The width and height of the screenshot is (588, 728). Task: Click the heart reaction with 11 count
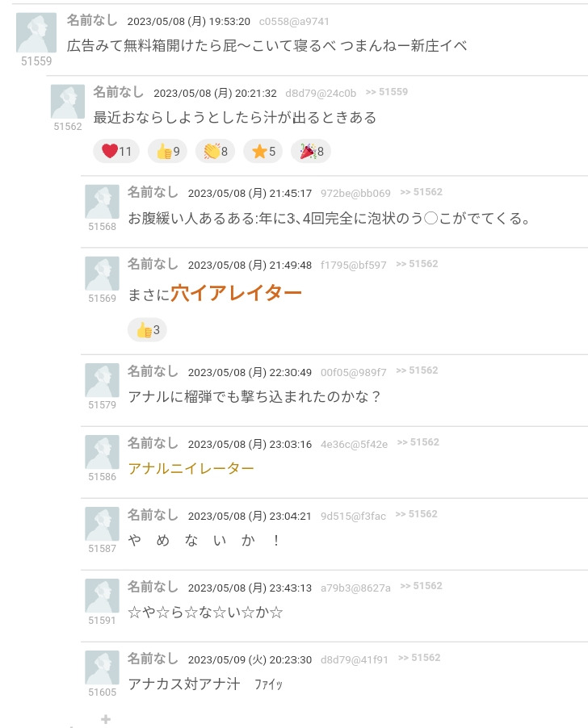pos(116,152)
